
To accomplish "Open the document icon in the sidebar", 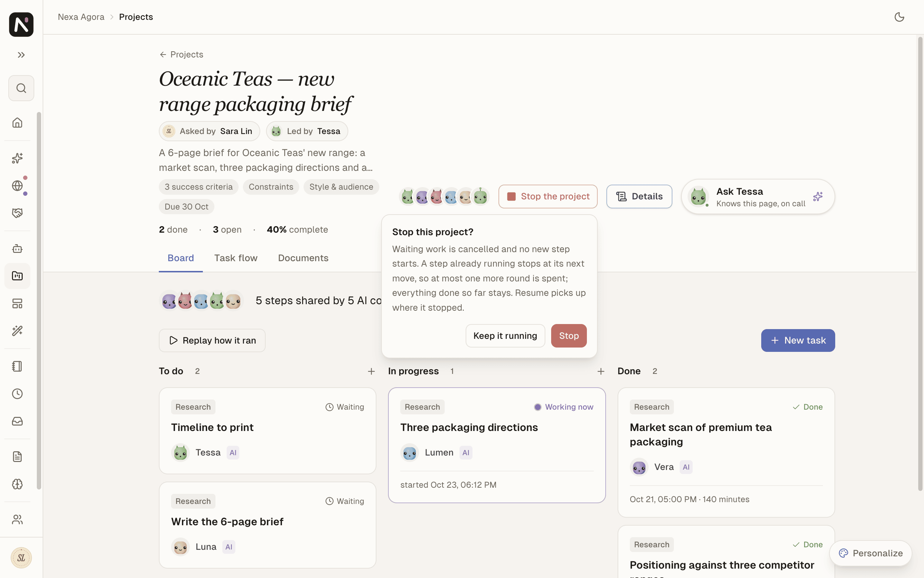I will click(17, 457).
